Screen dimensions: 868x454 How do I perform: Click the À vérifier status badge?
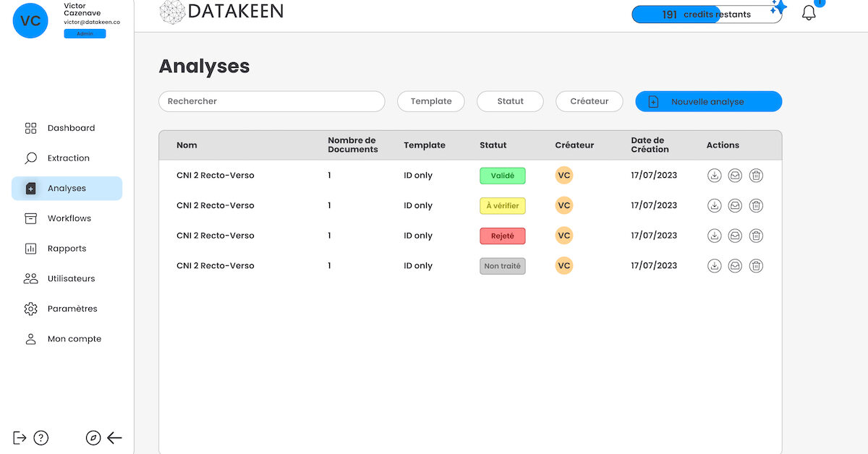502,205
